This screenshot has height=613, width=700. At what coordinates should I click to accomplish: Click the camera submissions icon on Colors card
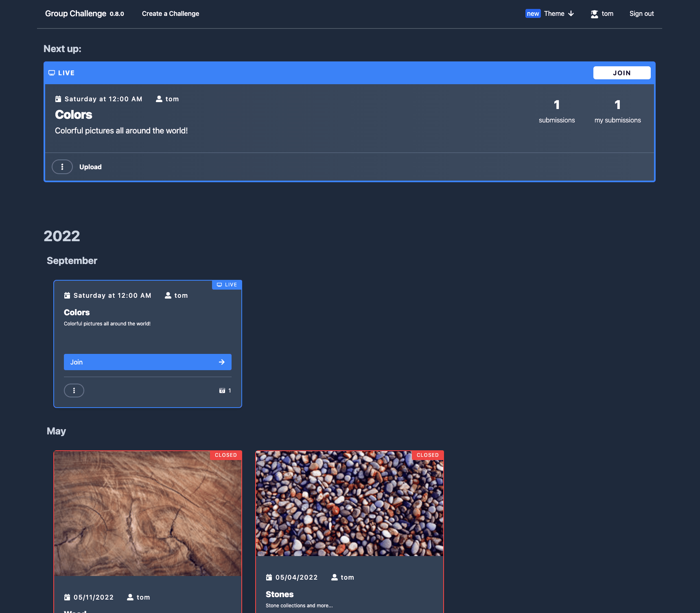tap(222, 390)
